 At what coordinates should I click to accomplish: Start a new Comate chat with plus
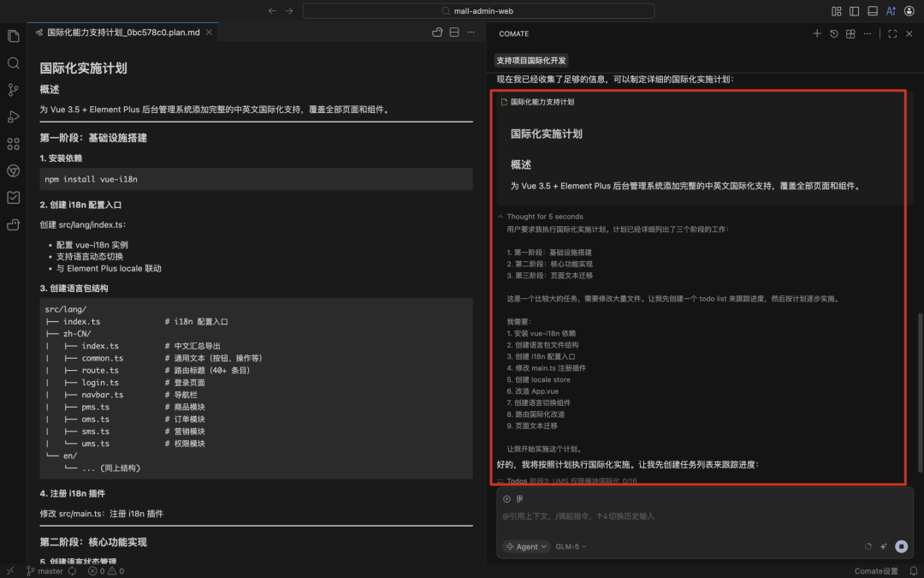click(817, 33)
